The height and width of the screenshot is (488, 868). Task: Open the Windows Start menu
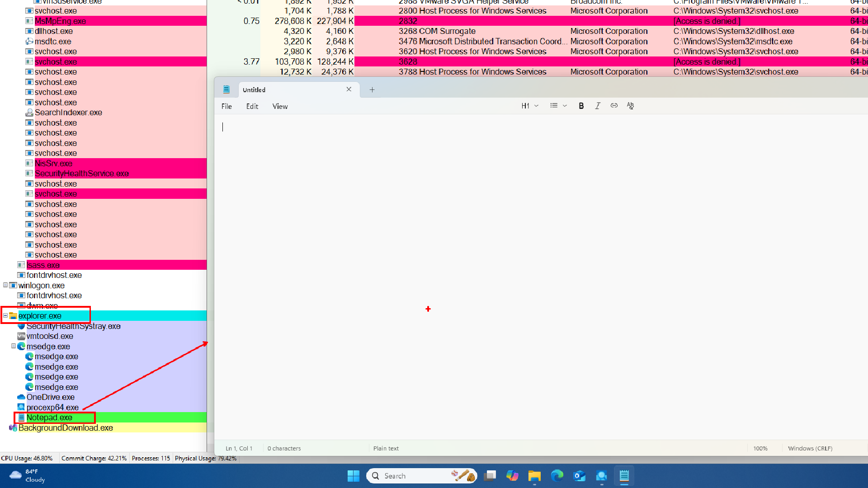click(353, 476)
